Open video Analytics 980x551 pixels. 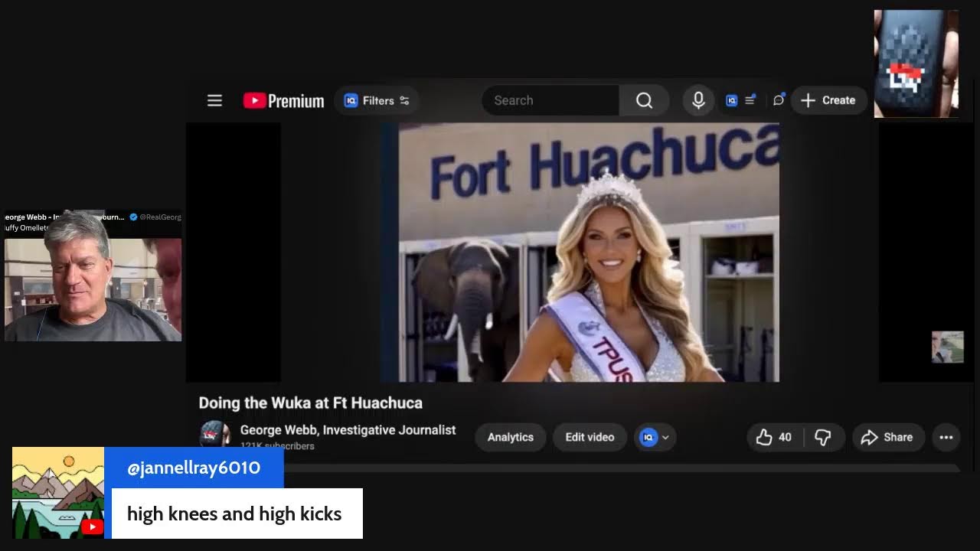511,437
